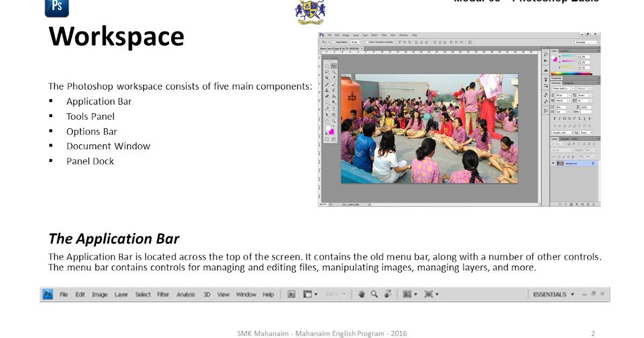644x338 pixels.
Task: Click the Faux Bold button in the Character panel
Action: [x=554, y=118]
